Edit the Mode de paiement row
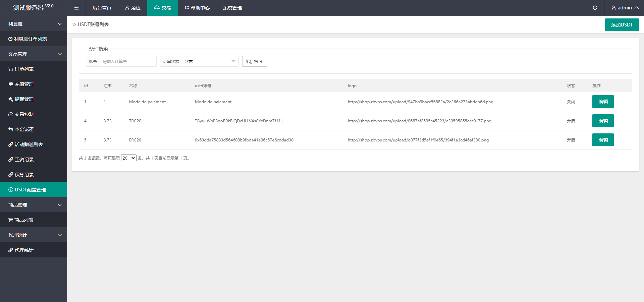 pyautogui.click(x=603, y=102)
